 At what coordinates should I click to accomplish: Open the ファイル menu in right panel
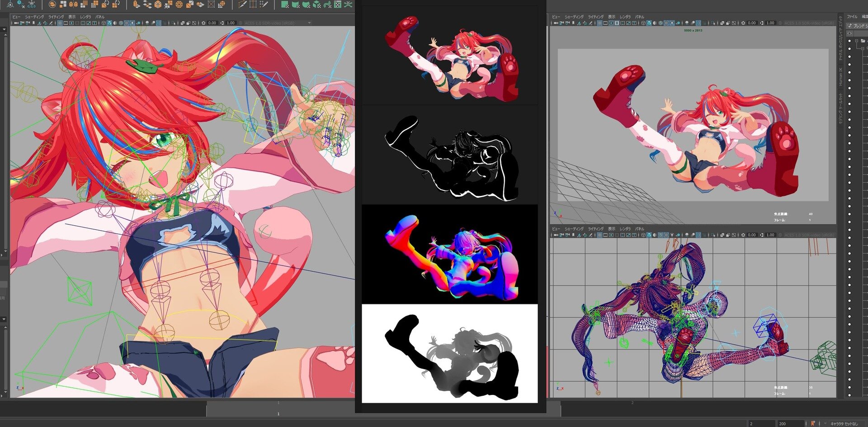[x=852, y=17]
